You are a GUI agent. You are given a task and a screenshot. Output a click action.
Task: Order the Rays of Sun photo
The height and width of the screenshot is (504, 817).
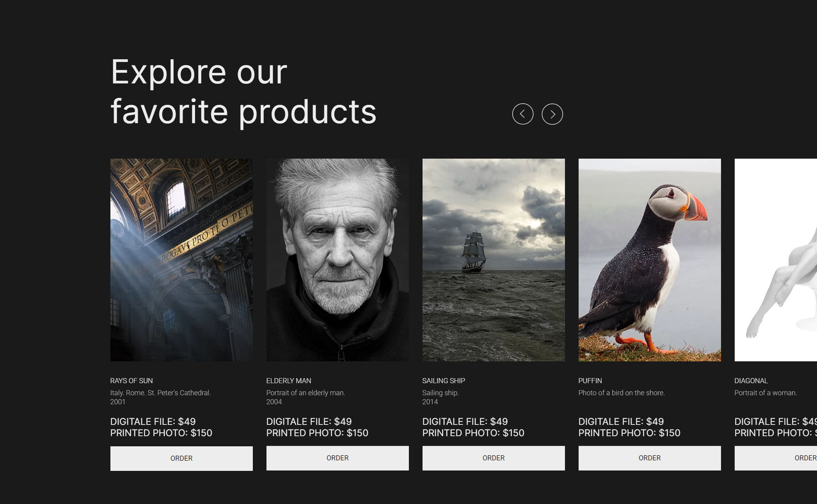181,458
